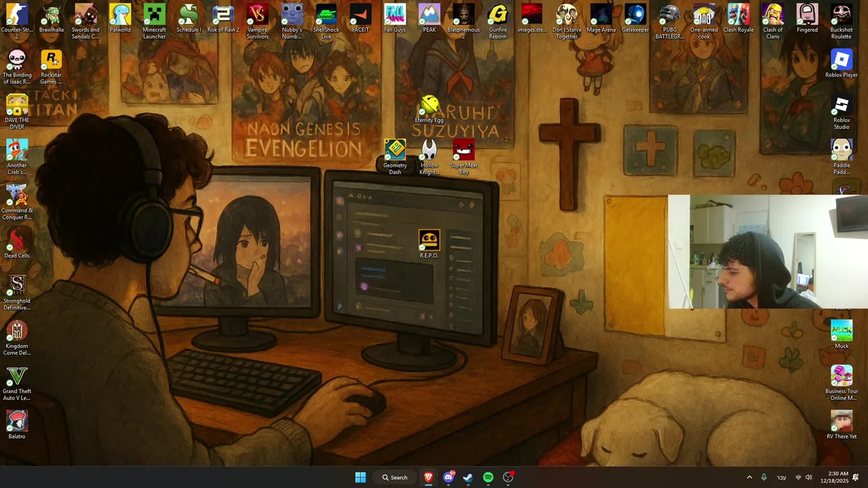The image size is (868, 488).
Task: Open Brave browser from the taskbar
Action: (x=428, y=477)
